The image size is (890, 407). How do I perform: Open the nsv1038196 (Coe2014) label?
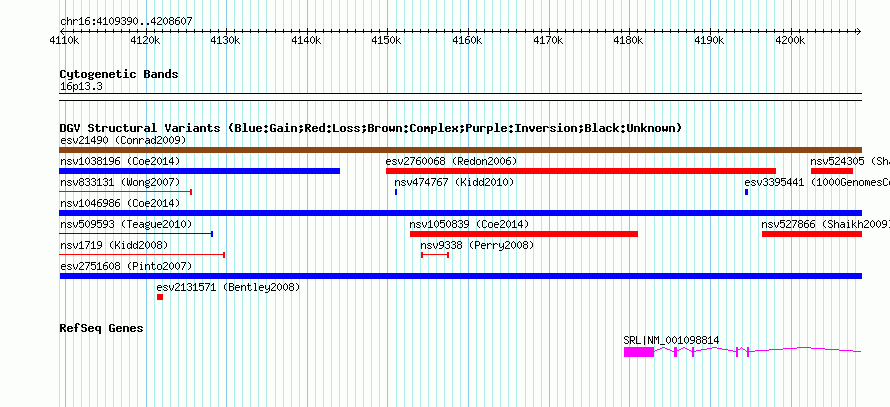(x=120, y=161)
